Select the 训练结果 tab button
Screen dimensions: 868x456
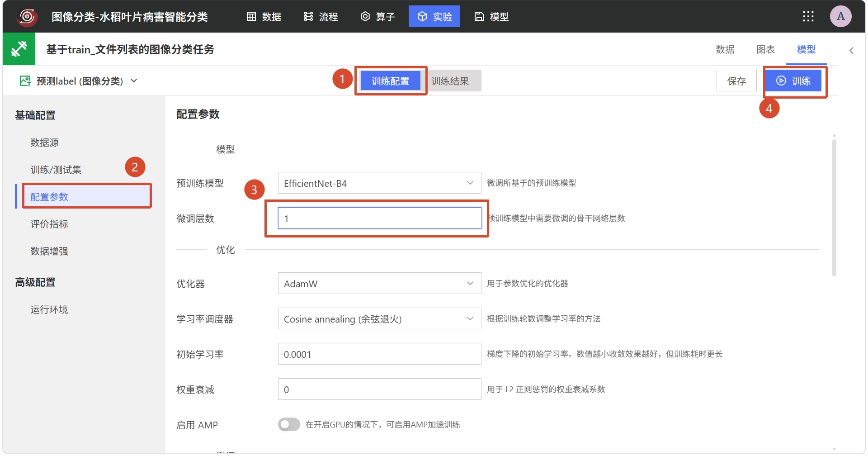coord(450,81)
